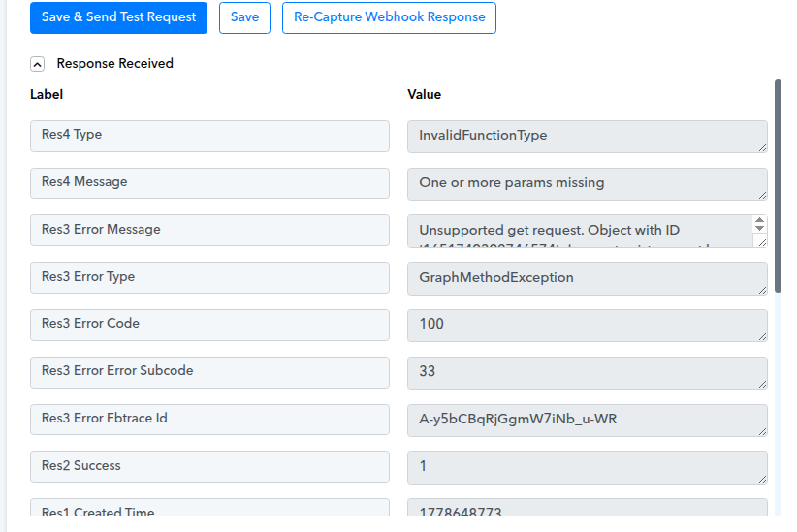This screenshot has width=797, height=532.
Task: Click resize handle of Res3 Error Subcode value box
Action: [762, 384]
